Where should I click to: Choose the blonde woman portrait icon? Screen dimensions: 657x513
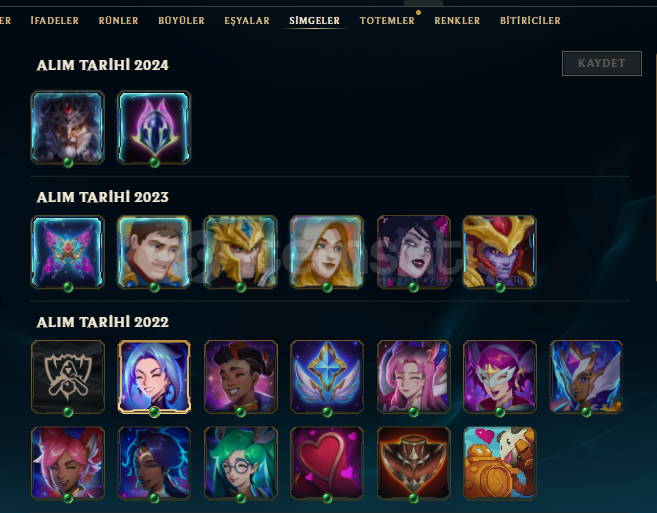pyautogui.click(x=327, y=252)
